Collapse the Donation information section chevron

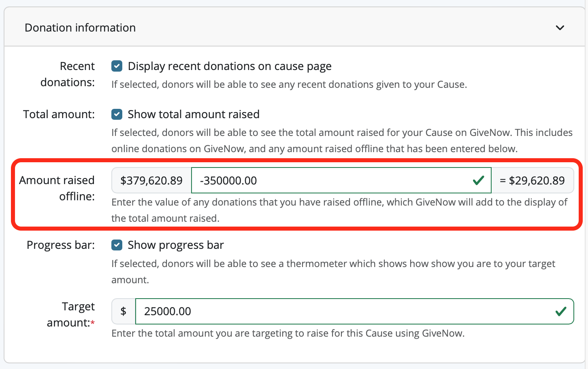560,28
